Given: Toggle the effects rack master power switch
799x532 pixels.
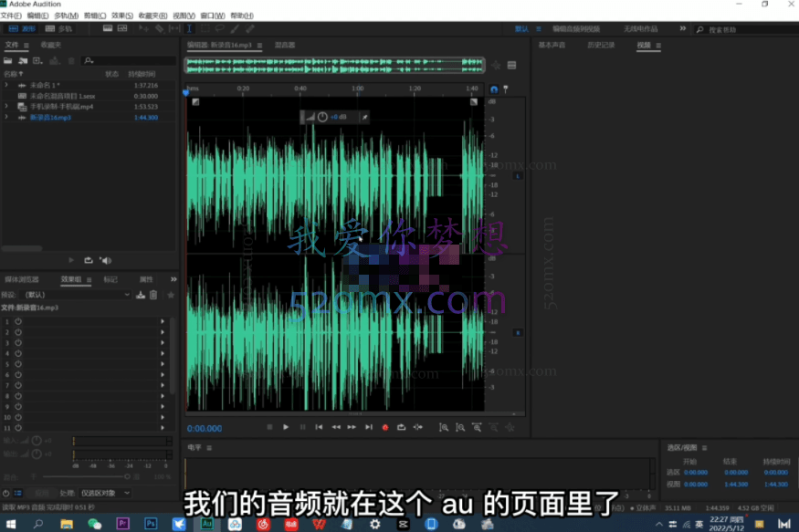Looking at the screenshot, I should [7, 493].
